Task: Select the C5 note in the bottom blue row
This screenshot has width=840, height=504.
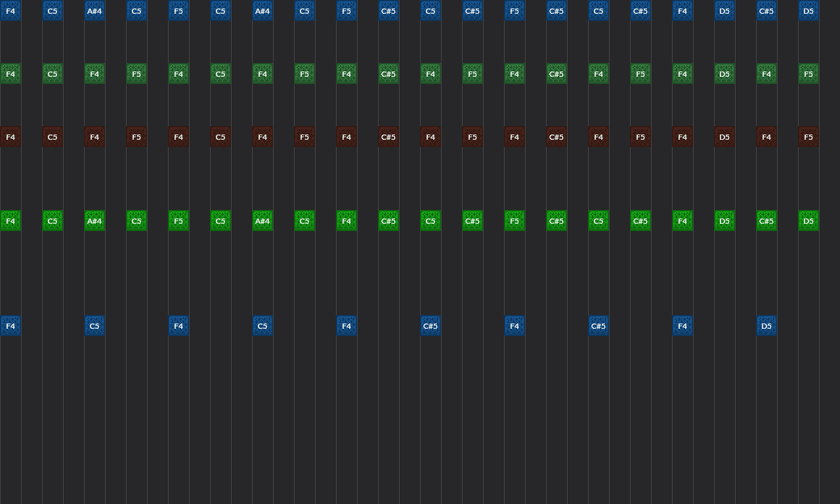Action: point(94,325)
